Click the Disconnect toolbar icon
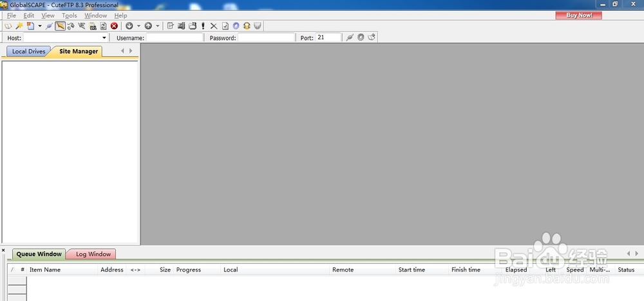644x301 pixels. 82,26
